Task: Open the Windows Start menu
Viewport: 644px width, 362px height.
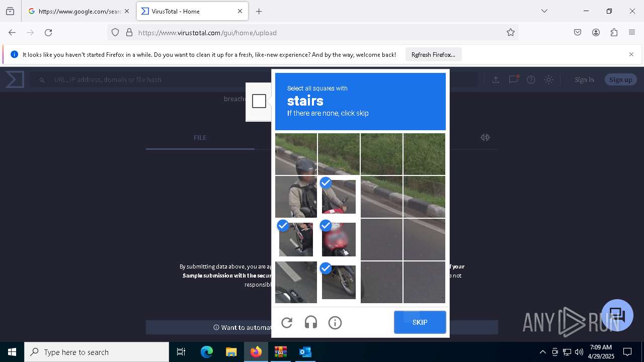Action: [12, 352]
